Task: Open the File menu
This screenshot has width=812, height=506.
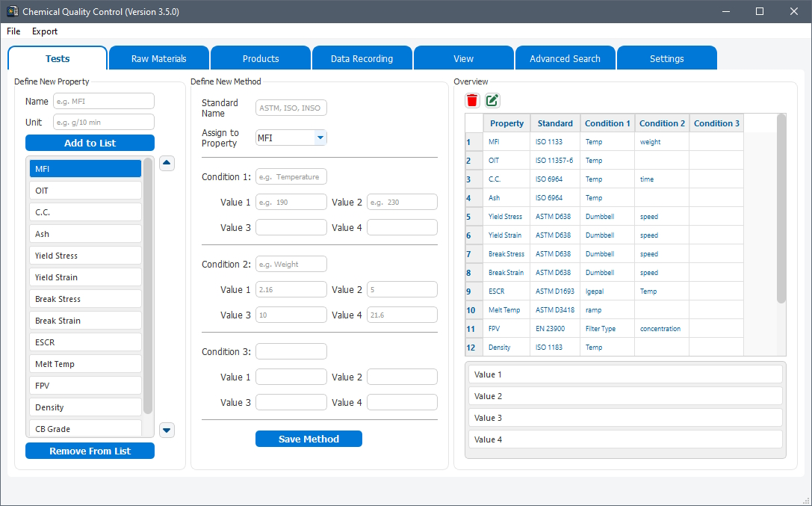Action: point(13,31)
